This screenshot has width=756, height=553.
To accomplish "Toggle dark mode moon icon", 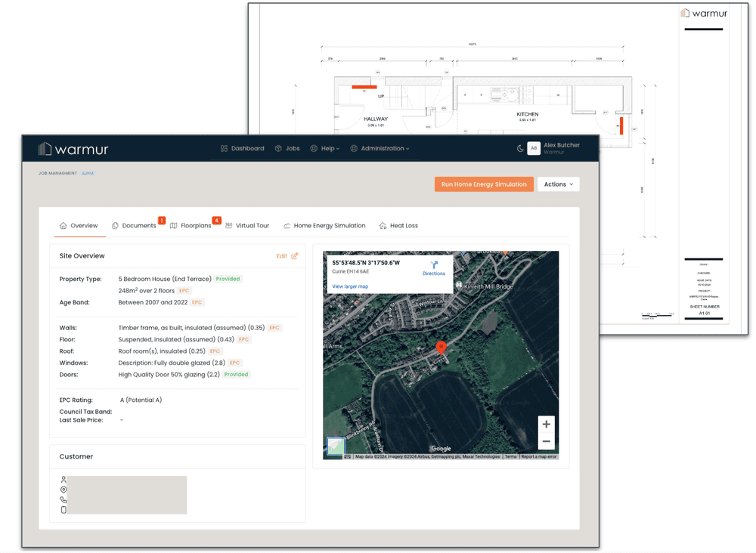I will click(x=520, y=149).
